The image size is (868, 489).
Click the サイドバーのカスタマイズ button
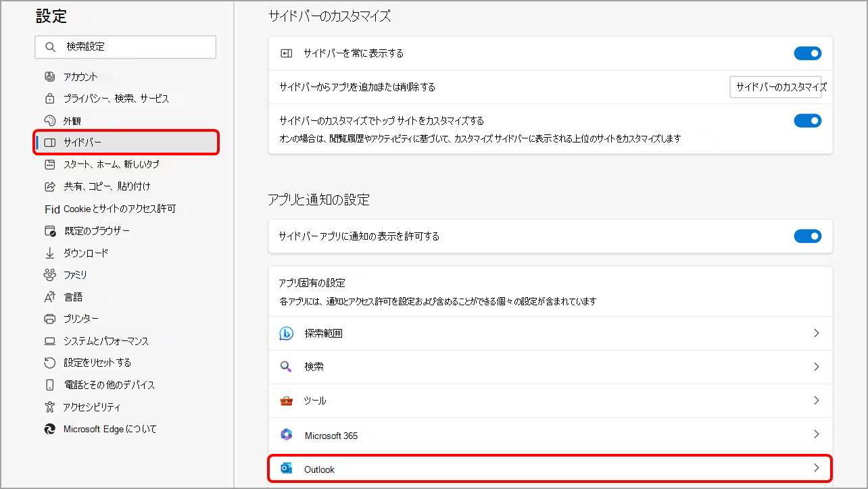point(775,87)
